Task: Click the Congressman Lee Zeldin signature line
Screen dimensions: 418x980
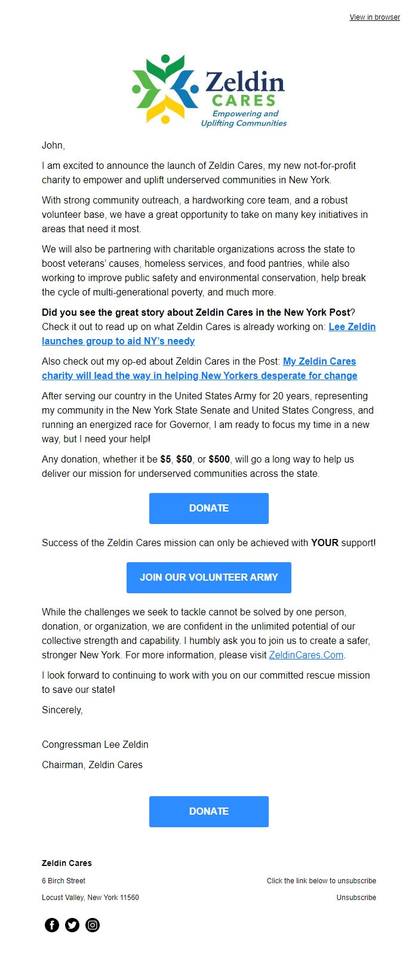Action: coord(95,744)
